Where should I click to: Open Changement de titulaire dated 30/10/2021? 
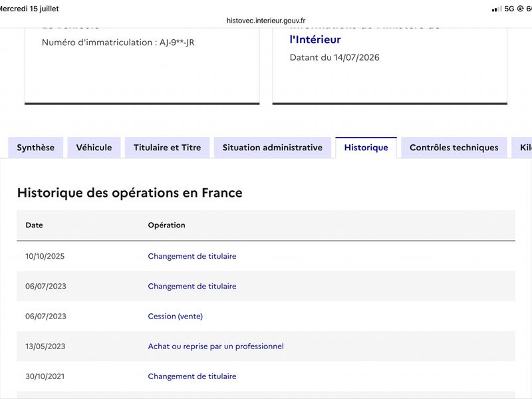[x=192, y=376]
